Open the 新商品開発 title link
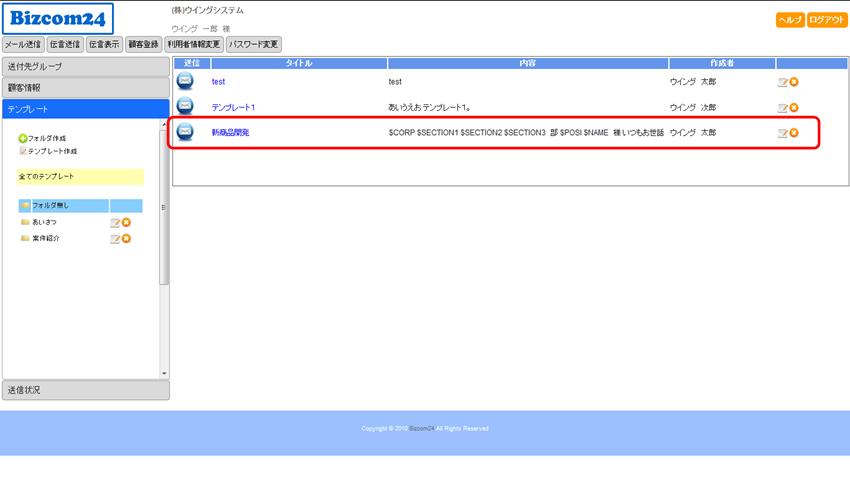 230,132
